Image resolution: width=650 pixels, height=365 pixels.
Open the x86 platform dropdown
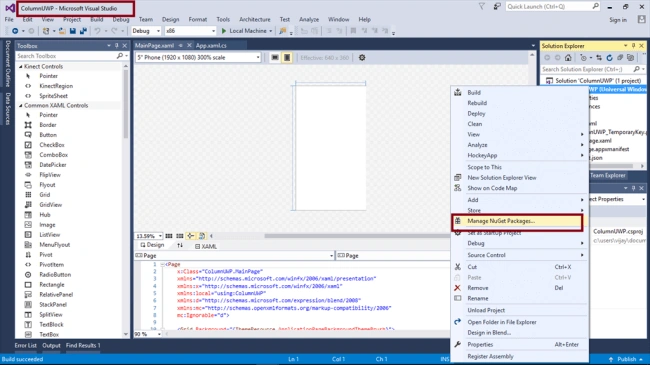click(190, 31)
